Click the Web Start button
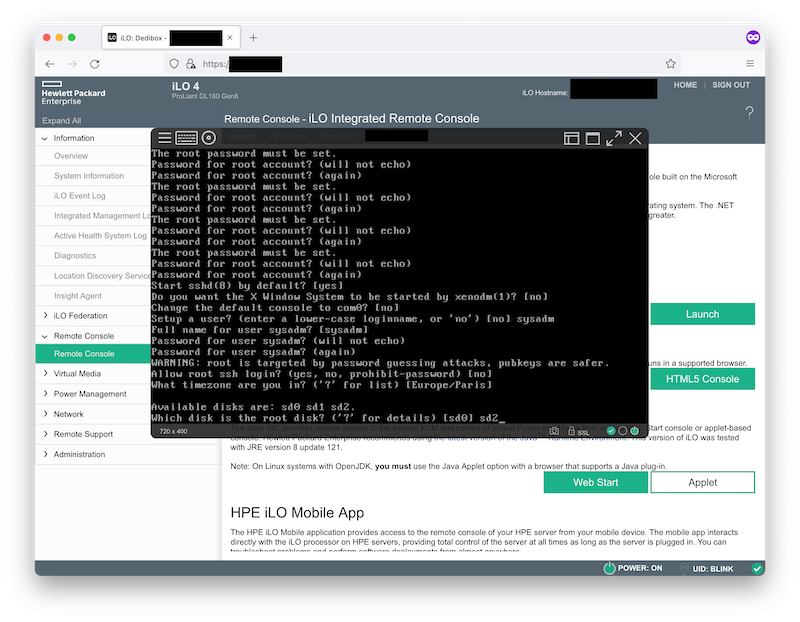800x622 pixels. (595, 482)
